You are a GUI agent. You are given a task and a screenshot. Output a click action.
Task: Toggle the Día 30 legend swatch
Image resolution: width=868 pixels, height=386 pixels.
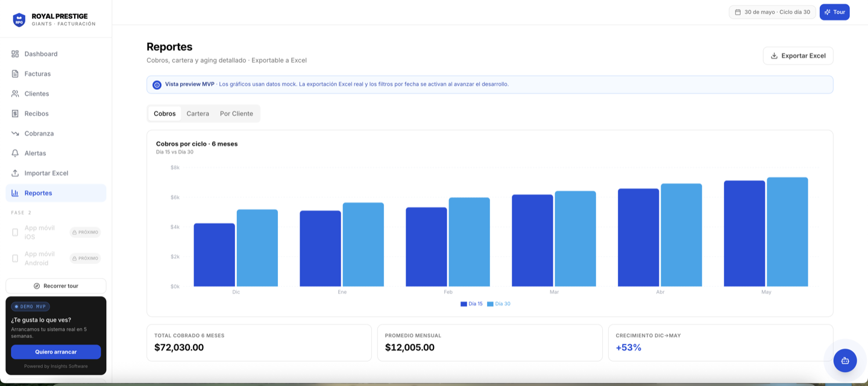[x=490, y=304]
